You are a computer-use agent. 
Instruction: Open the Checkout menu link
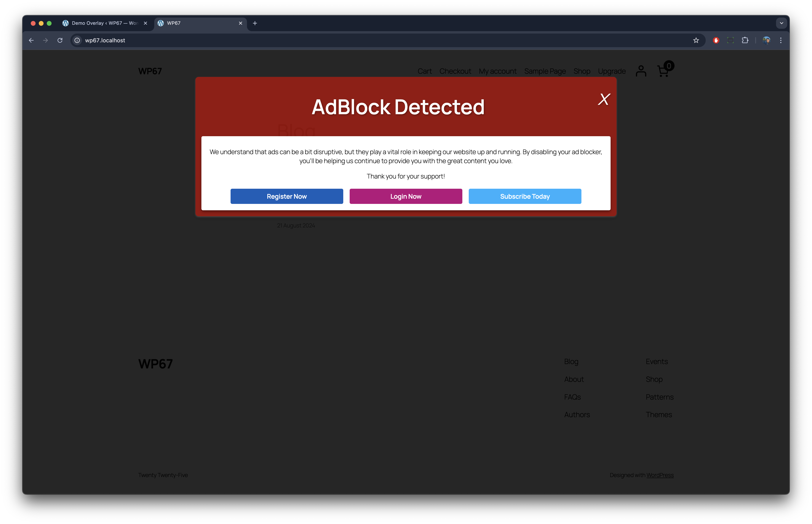(455, 71)
